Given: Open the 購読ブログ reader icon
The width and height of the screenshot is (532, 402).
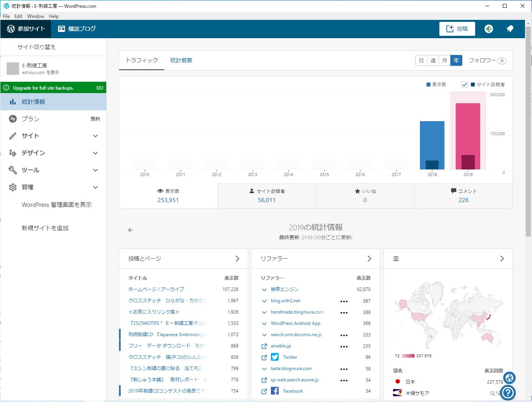Looking at the screenshot, I should pos(61,29).
